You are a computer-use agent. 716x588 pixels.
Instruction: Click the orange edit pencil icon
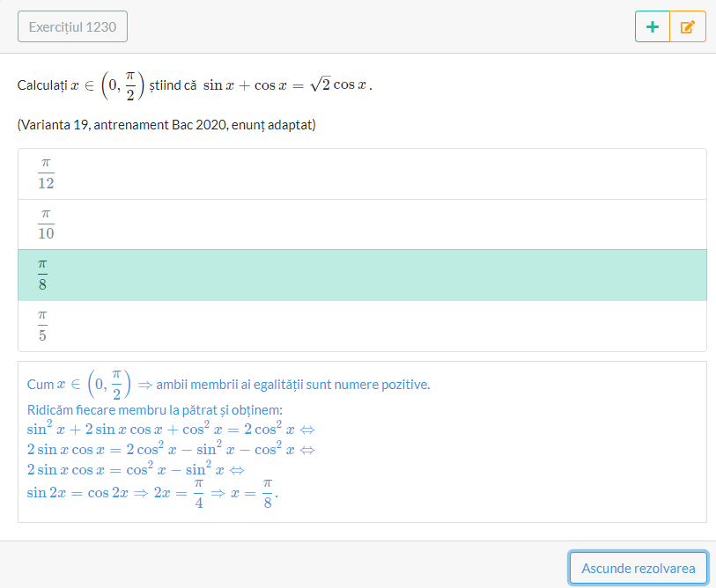coord(688,27)
